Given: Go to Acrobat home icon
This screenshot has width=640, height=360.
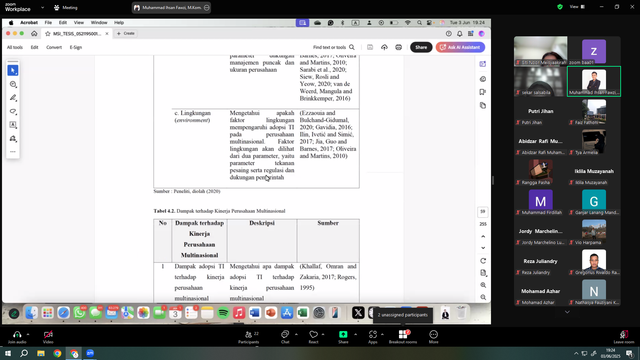Looking at the screenshot, I should pyautogui.click(x=34, y=33).
